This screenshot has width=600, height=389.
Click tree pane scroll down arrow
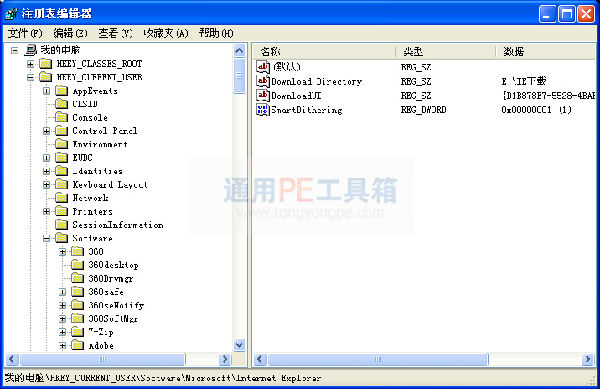tap(239, 345)
